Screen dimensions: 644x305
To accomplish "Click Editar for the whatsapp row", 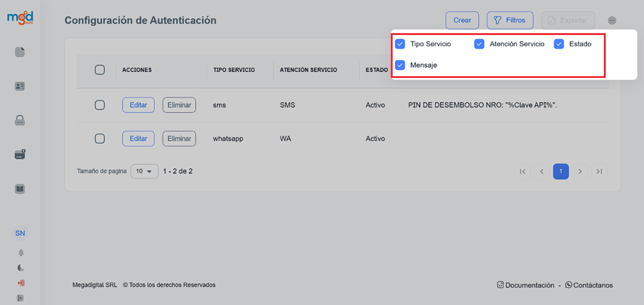I will pyautogui.click(x=138, y=139).
